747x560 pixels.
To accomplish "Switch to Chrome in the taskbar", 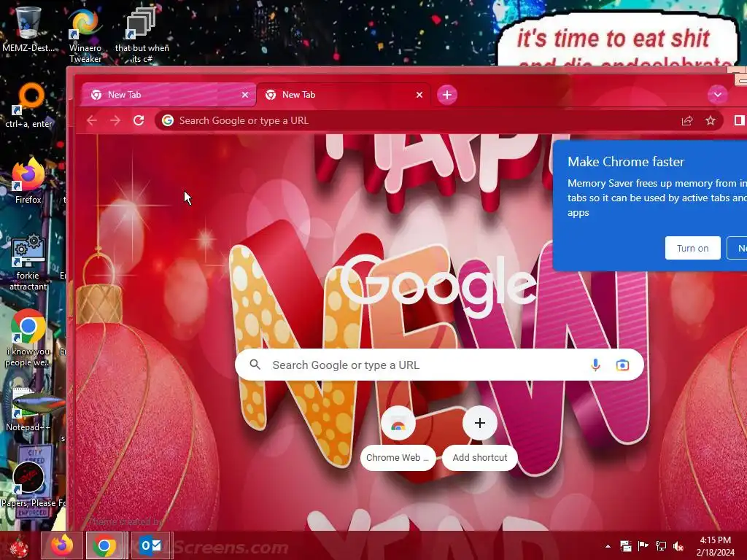I will point(105,545).
